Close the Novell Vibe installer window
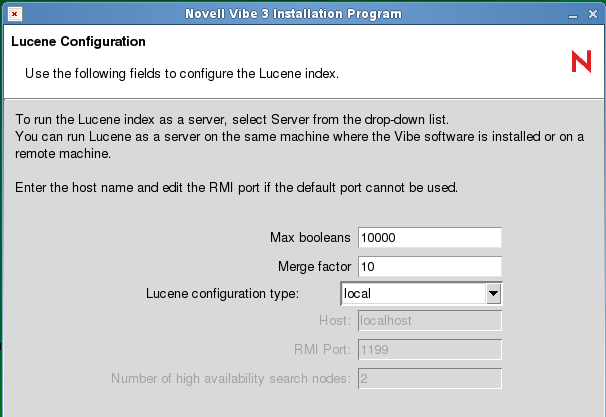The image size is (606, 417). tap(595, 14)
